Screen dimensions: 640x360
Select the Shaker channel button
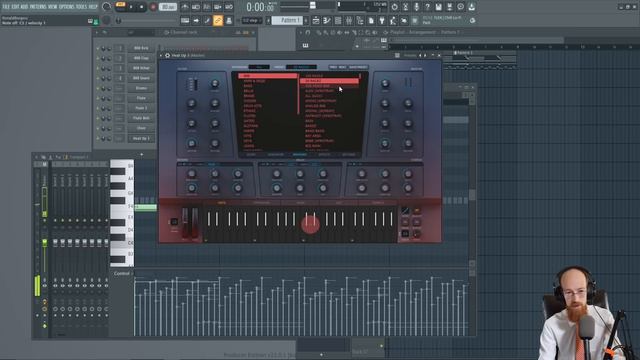(141, 88)
